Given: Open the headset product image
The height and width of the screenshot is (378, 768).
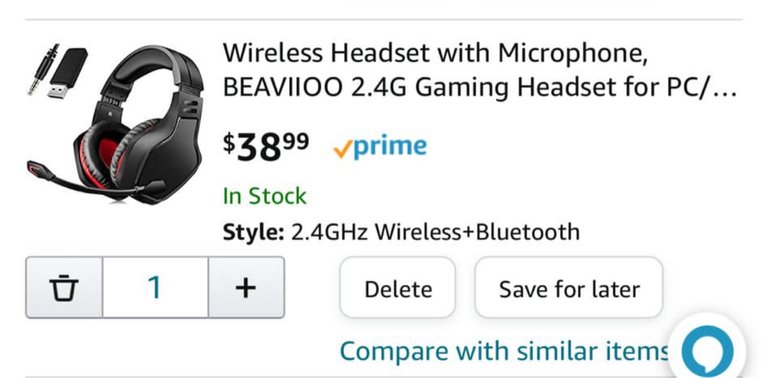Looking at the screenshot, I should pos(115,123).
